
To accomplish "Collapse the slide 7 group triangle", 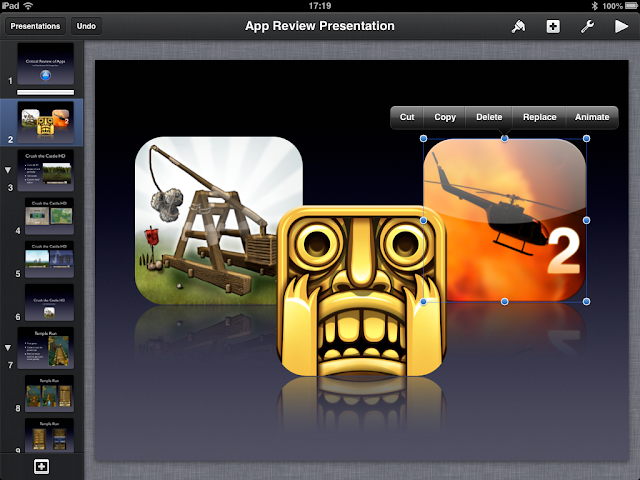I will click(x=8, y=348).
